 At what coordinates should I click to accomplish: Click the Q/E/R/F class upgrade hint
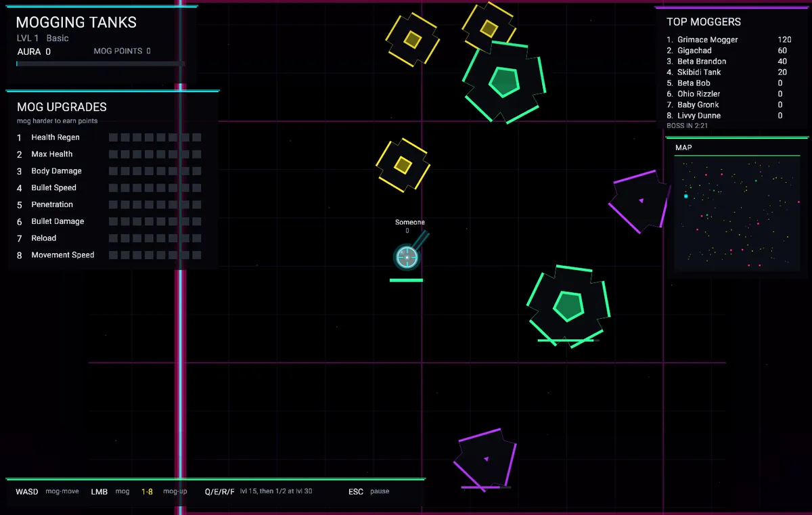click(258, 491)
